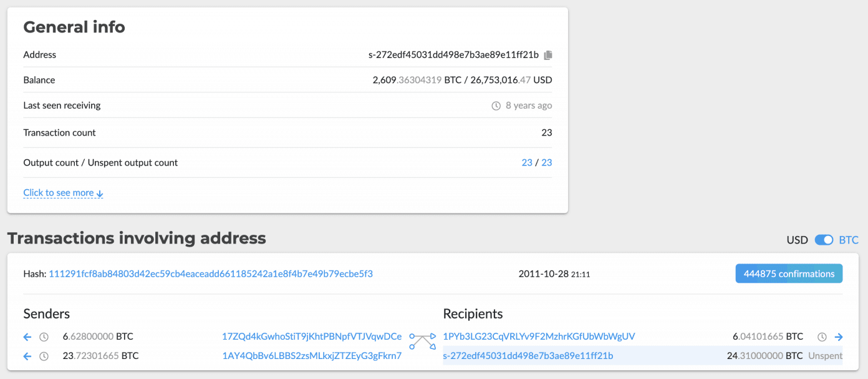Image resolution: width=868 pixels, height=379 pixels.
Task: Switch the currency display to USD label
Action: [797, 240]
